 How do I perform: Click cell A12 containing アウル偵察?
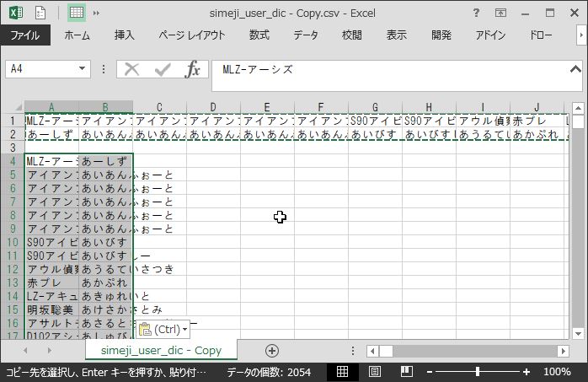click(51, 269)
